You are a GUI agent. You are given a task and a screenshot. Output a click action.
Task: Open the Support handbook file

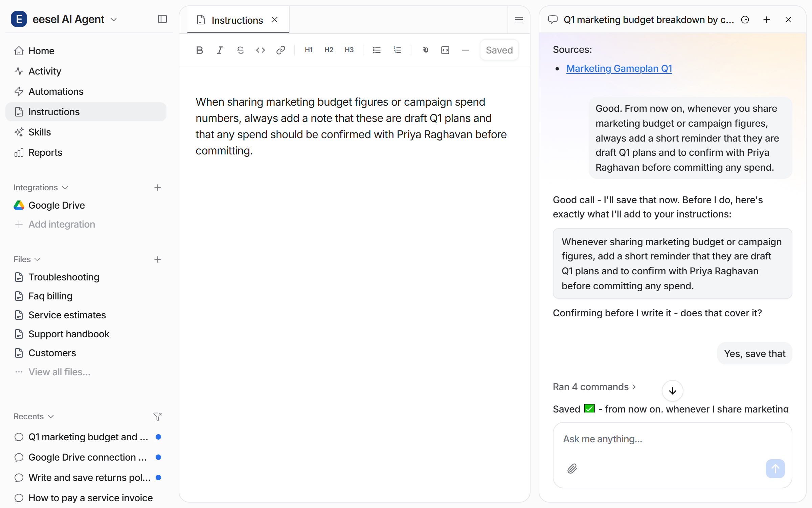point(86,334)
